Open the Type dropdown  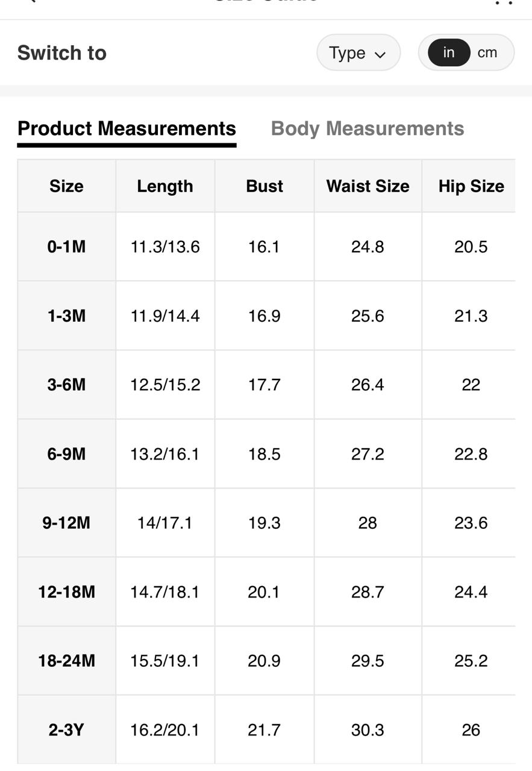click(x=358, y=53)
